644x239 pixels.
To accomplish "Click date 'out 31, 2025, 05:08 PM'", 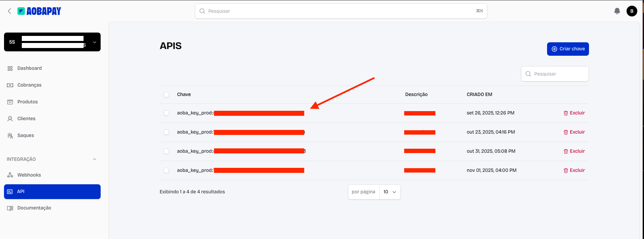I will [x=491, y=151].
